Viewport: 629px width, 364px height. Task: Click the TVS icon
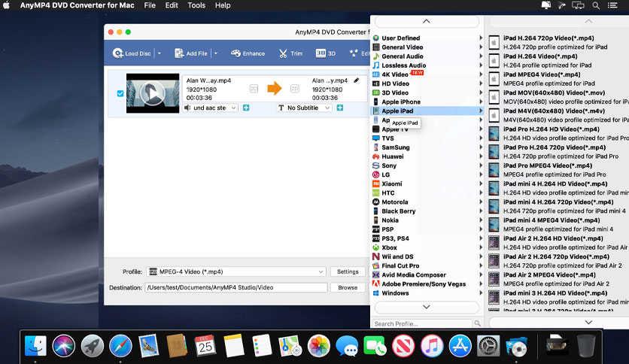coord(376,138)
